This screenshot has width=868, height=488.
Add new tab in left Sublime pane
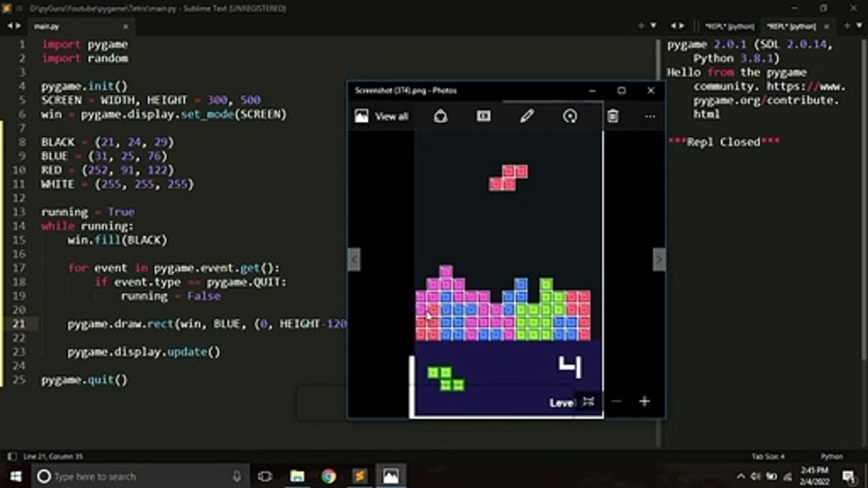click(x=642, y=26)
